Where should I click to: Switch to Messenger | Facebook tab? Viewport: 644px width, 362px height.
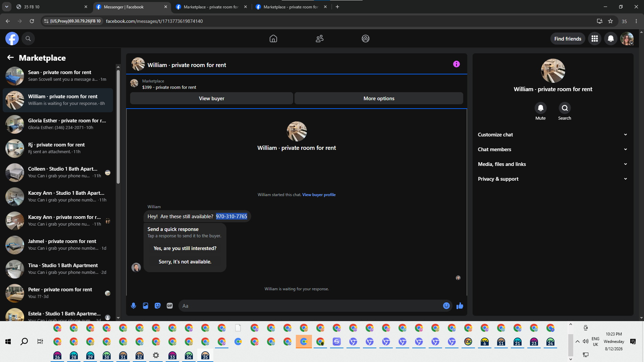point(131,7)
